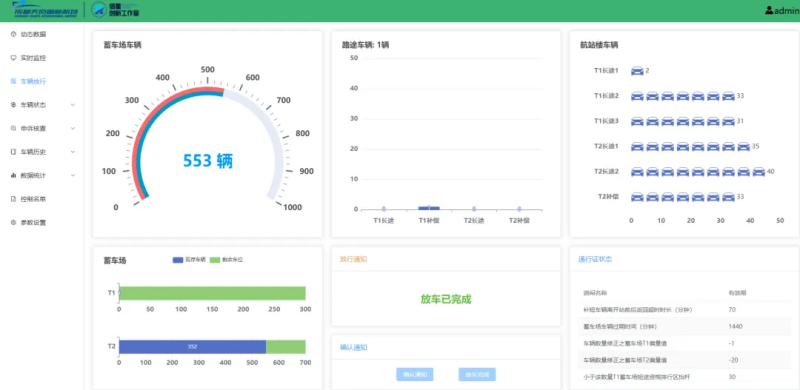Click the green 放车已完成 status text

click(x=446, y=299)
